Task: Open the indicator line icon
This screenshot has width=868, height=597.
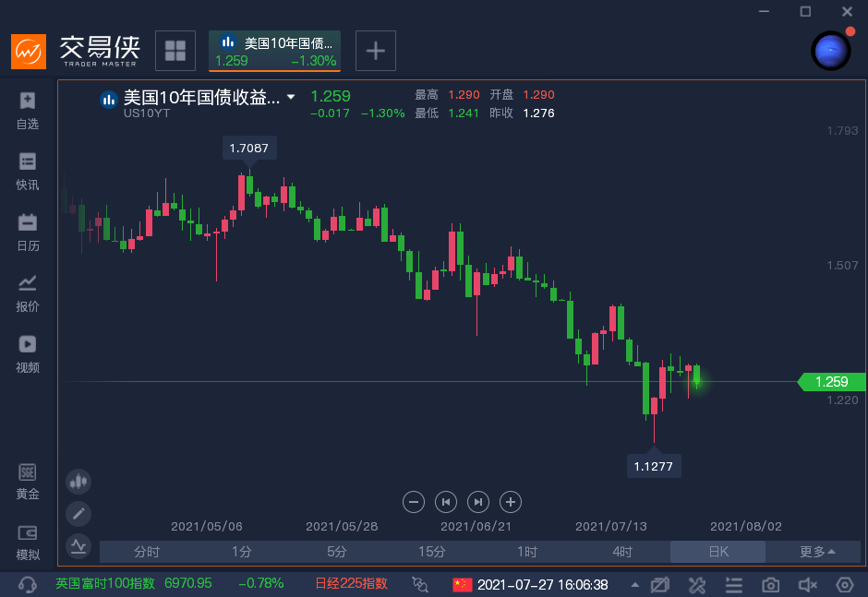Action: point(78,546)
